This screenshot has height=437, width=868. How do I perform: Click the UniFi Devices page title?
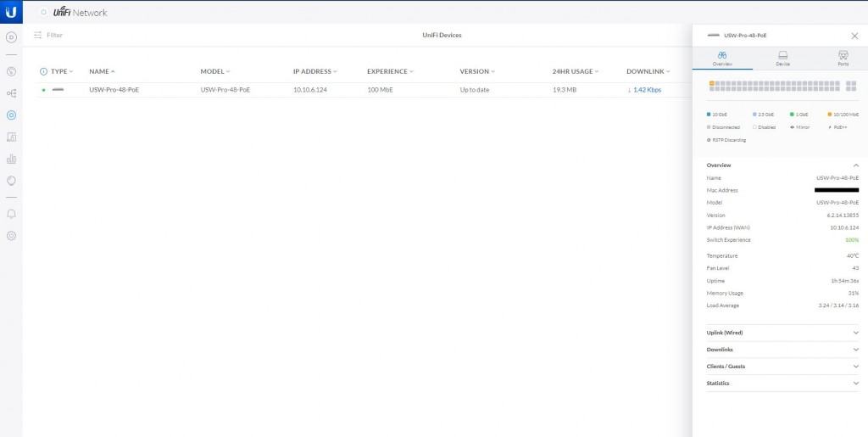(442, 35)
